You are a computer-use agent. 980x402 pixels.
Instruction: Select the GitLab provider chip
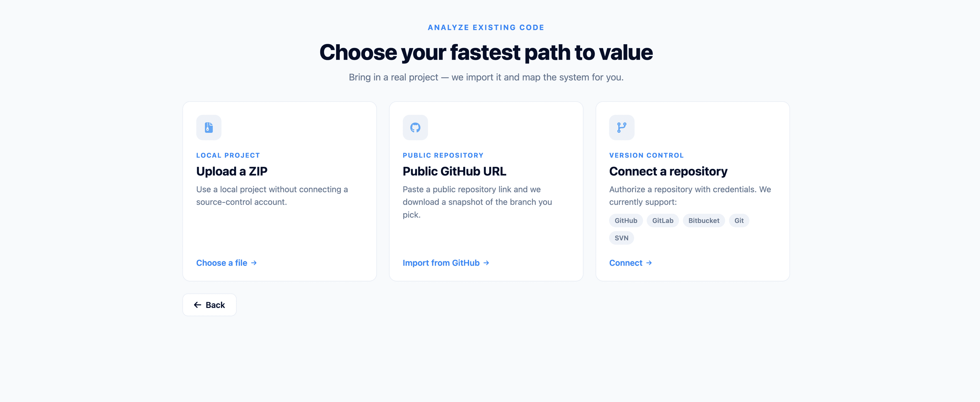(662, 220)
